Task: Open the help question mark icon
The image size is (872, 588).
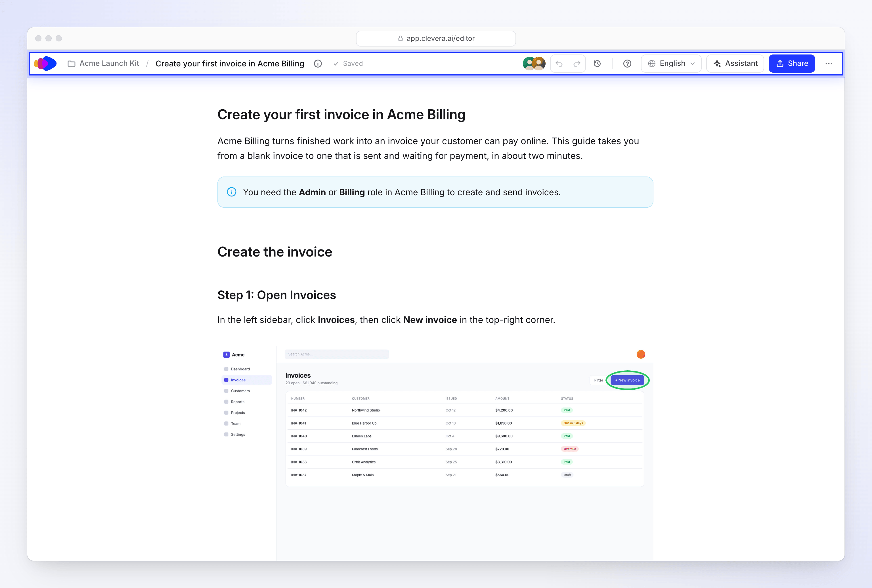Action: pos(627,63)
